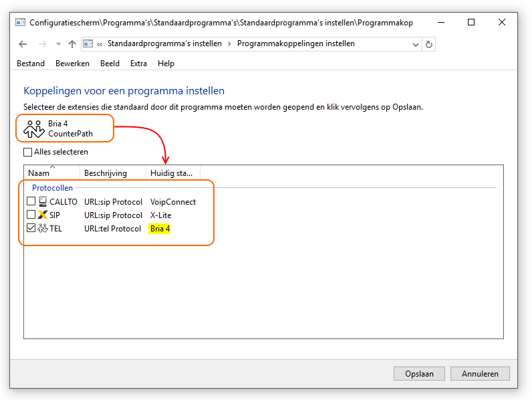Select 'URL:sip Protocol' in the CALLTO row
Viewport: 532px width, 400px height.
pos(114,202)
